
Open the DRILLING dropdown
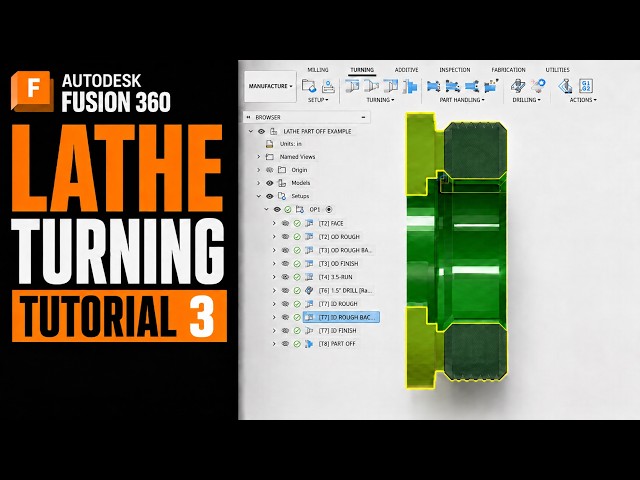(x=527, y=100)
